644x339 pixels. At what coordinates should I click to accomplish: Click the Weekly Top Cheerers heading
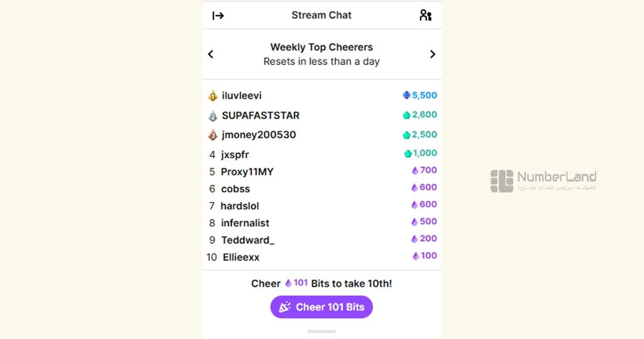321,47
